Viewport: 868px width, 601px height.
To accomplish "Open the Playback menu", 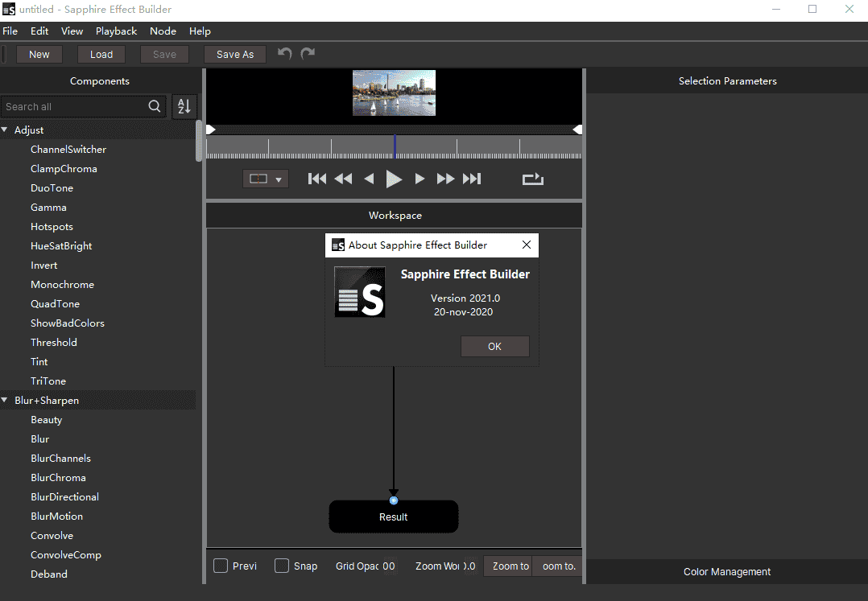I will [x=116, y=31].
